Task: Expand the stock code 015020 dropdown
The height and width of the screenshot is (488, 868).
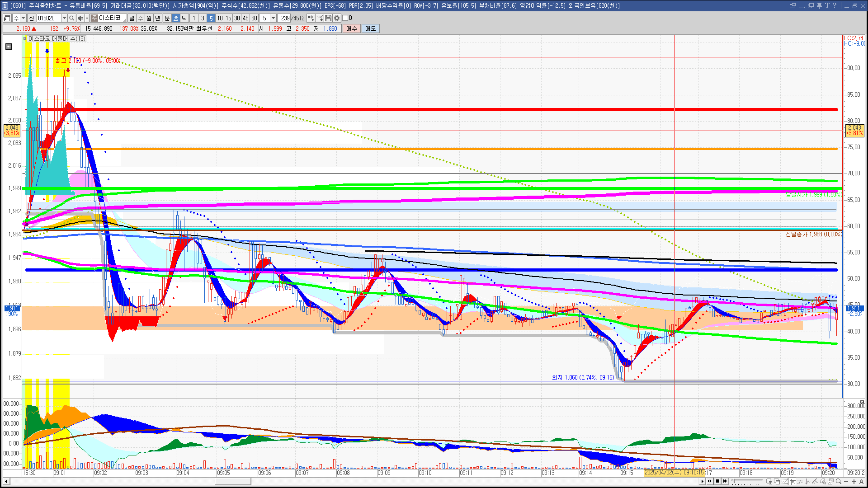Action: [64, 18]
